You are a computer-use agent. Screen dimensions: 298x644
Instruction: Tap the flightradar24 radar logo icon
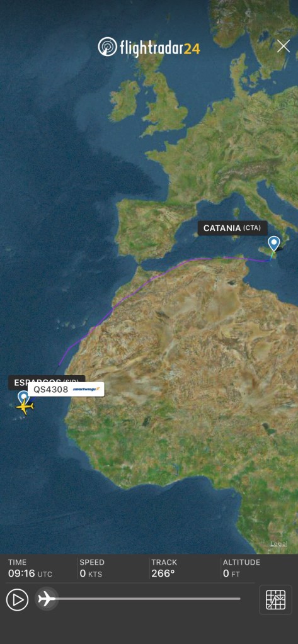(x=107, y=47)
